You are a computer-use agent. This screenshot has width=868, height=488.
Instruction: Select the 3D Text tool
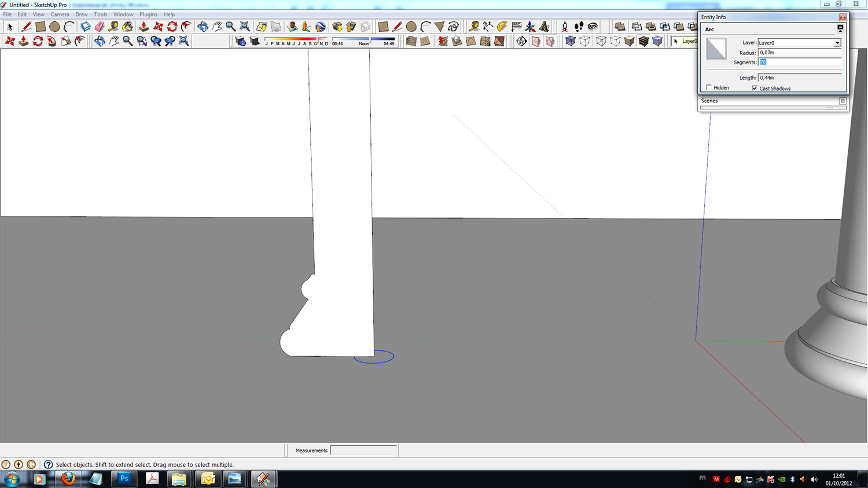click(544, 27)
